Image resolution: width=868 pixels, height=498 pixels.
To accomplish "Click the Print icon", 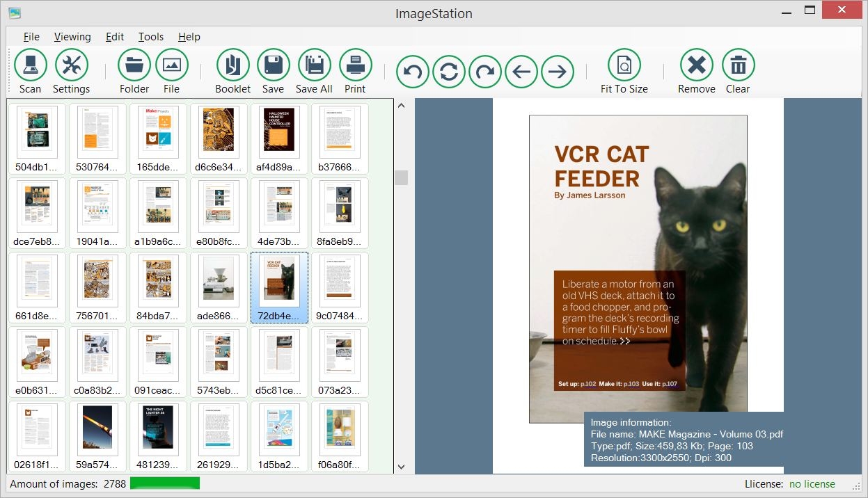I will point(356,65).
